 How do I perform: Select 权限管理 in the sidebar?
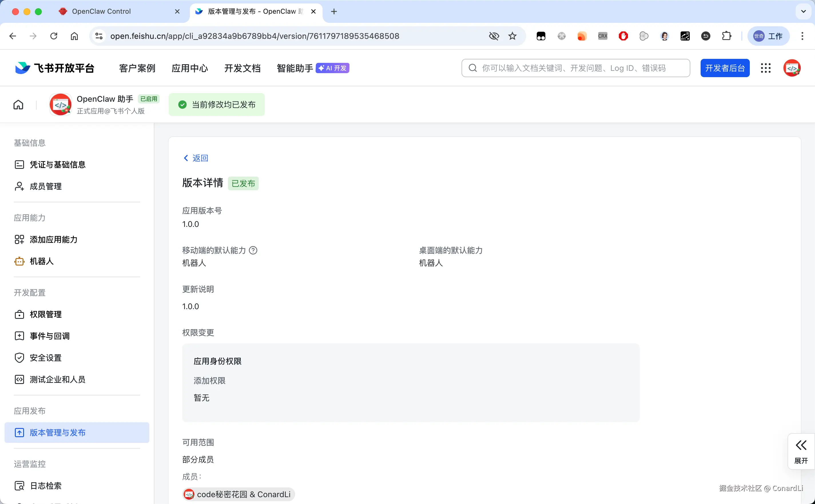click(45, 314)
